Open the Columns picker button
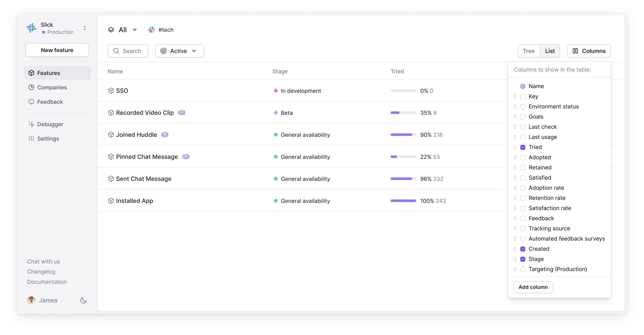Screen dimensions: 644x335 (x=589, y=51)
